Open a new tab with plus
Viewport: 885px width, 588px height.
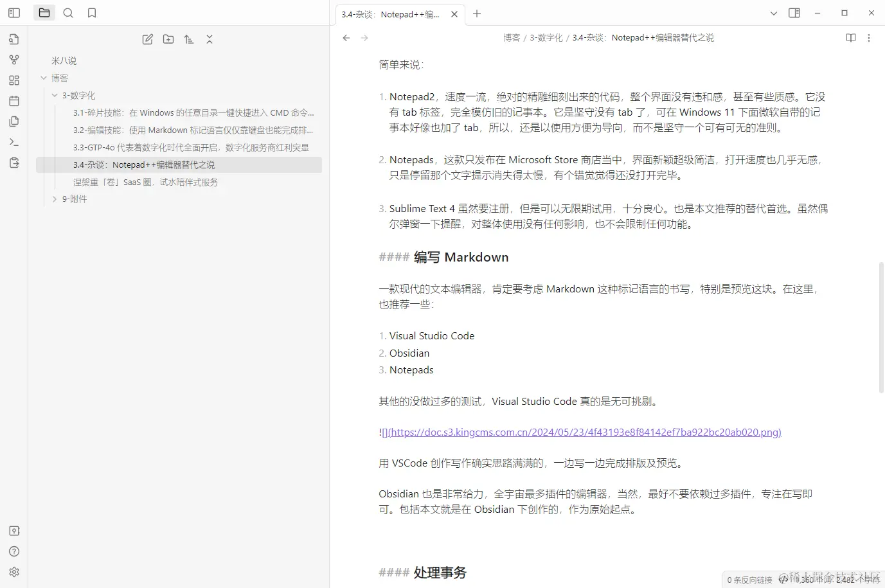point(477,13)
